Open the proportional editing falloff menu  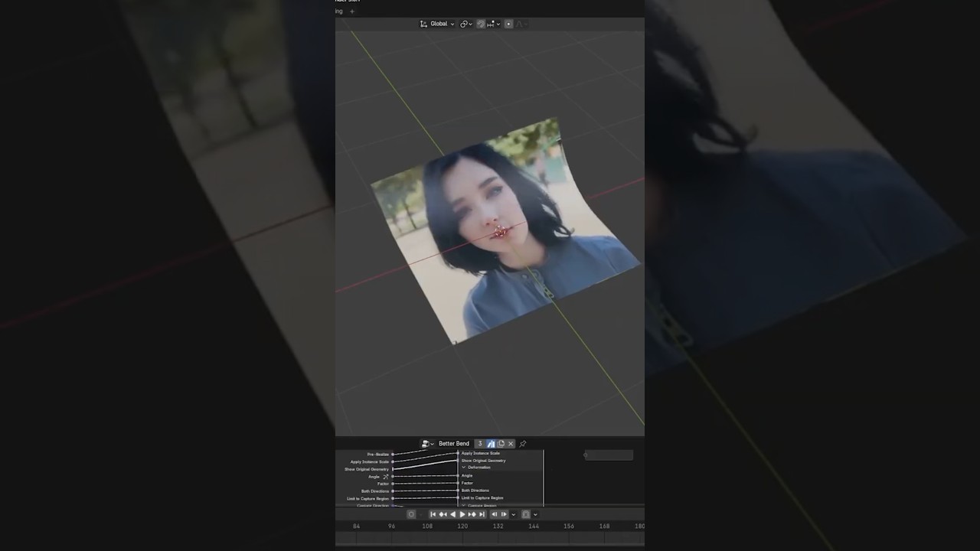pyautogui.click(x=521, y=24)
